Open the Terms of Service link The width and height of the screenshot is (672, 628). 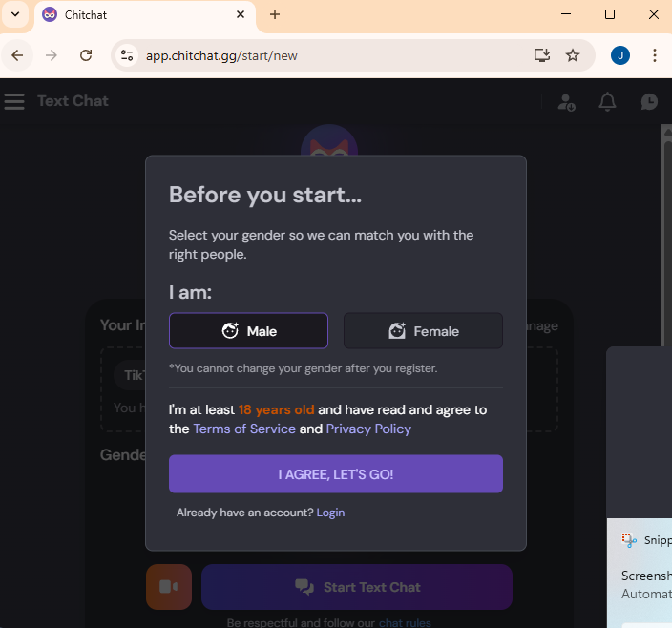click(x=244, y=429)
